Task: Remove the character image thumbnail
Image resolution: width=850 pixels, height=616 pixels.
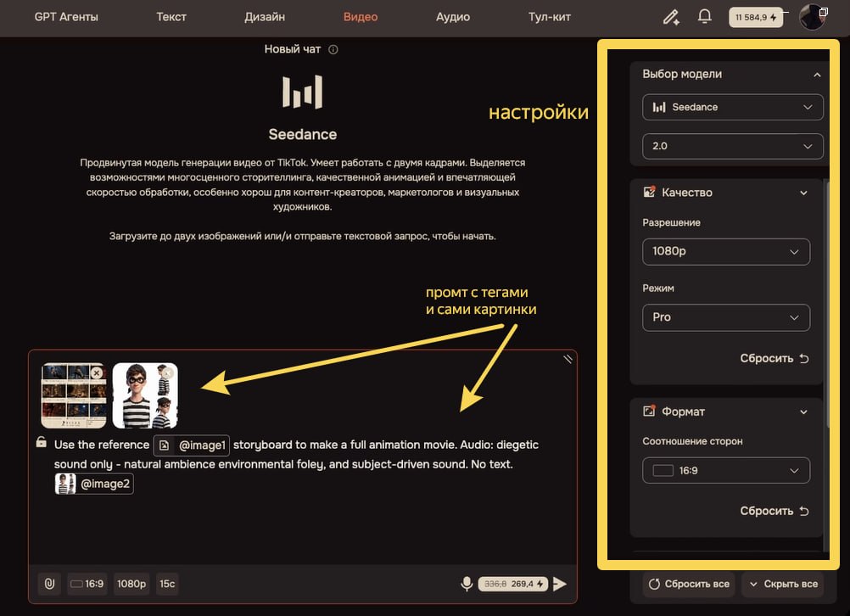Action: point(168,373)
